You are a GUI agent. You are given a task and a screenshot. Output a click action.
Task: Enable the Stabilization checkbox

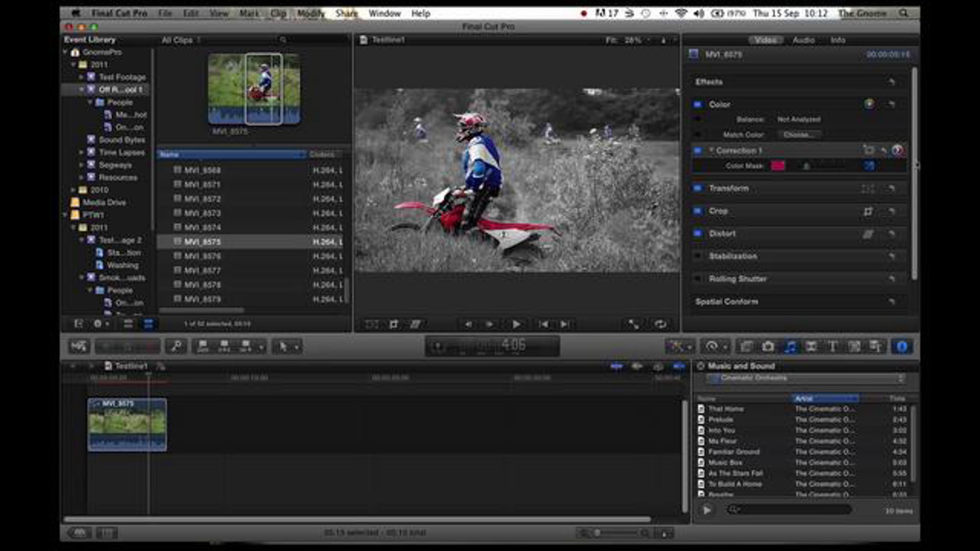(698, 256)
